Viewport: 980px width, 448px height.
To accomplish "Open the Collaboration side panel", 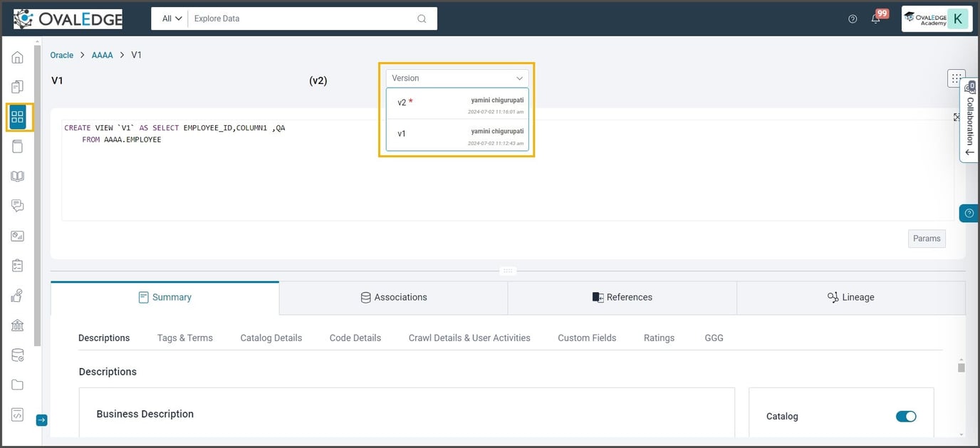I will tap(969, 121).
